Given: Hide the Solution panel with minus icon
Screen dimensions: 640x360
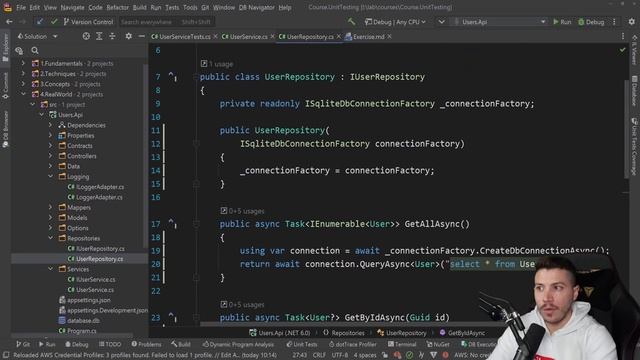Looking at the screenshot, I should pos(141,36).
